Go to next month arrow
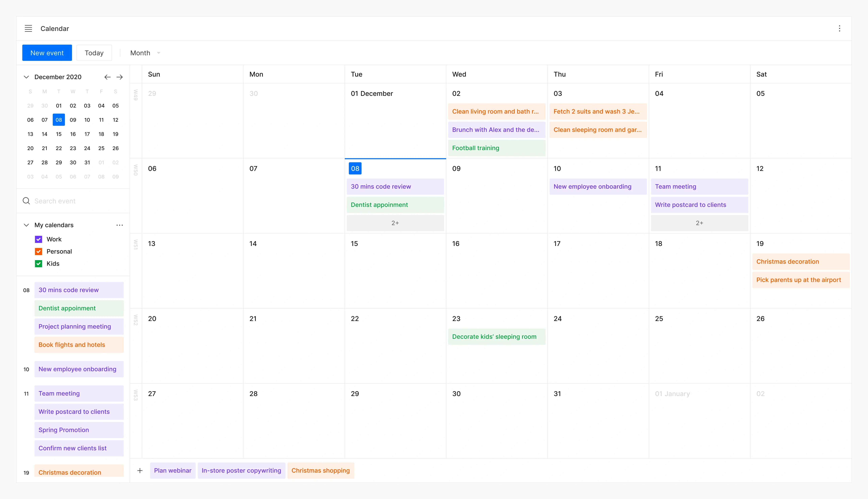 click(119, 77)
